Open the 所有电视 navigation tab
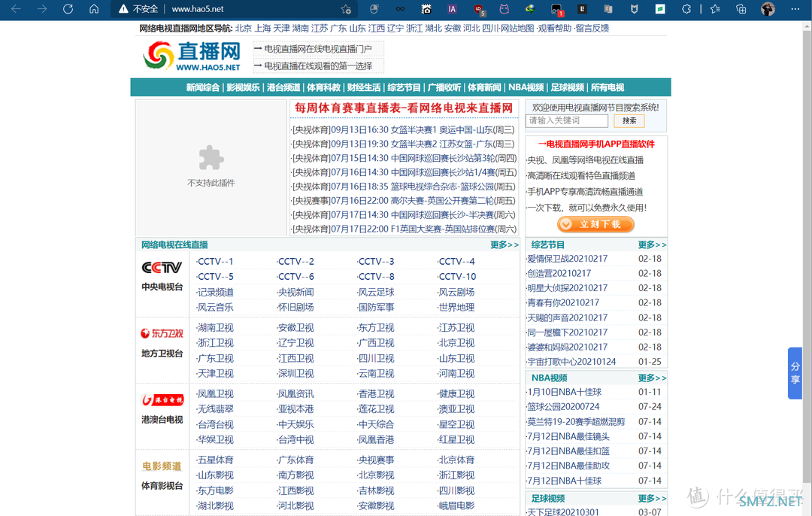 pos(607,87)
